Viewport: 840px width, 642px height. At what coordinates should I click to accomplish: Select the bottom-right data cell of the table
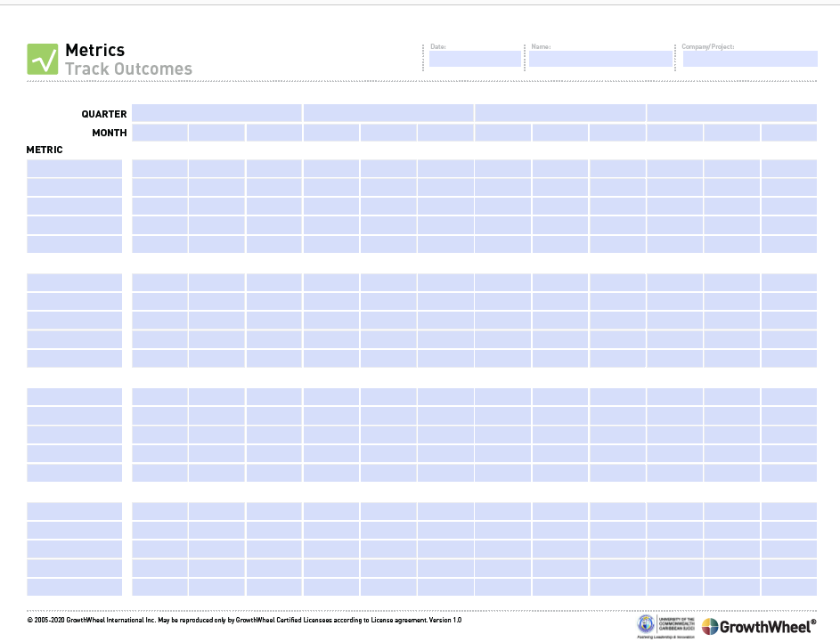tap(788, 587)
